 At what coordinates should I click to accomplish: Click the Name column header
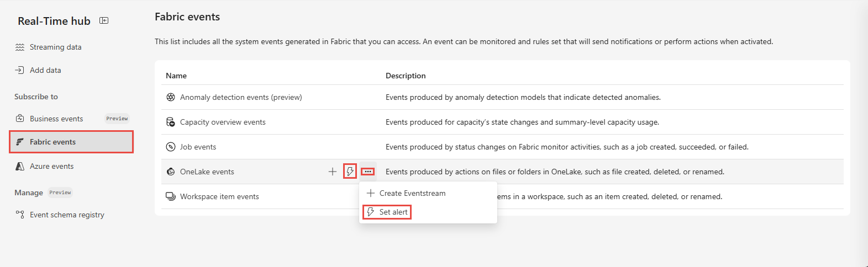tap(176, 76)
